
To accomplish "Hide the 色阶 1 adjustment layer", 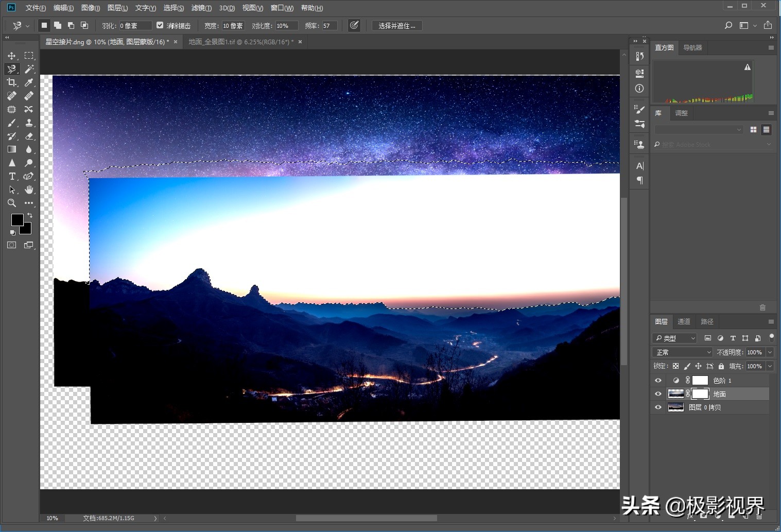I will [658, 381].
